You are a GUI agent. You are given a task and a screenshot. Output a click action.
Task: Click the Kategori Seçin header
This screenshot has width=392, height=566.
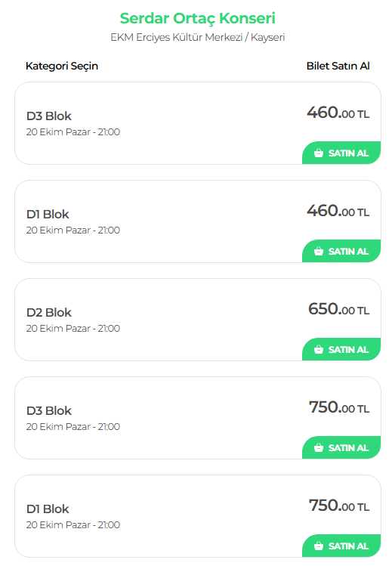(x=62, y=66)
